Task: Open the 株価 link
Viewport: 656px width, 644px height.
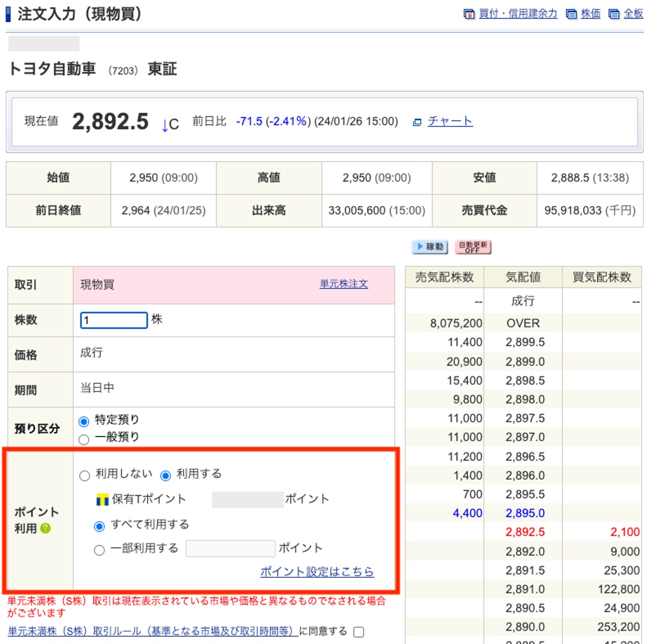Action: (591, 14)
